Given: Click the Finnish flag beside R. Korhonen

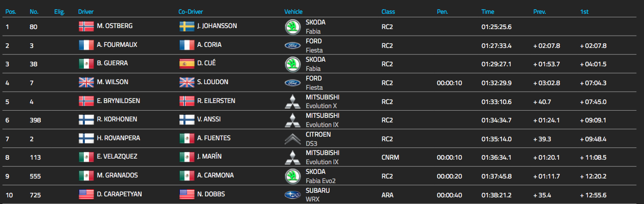Looking at the screenshot, I should coord(86,120).
